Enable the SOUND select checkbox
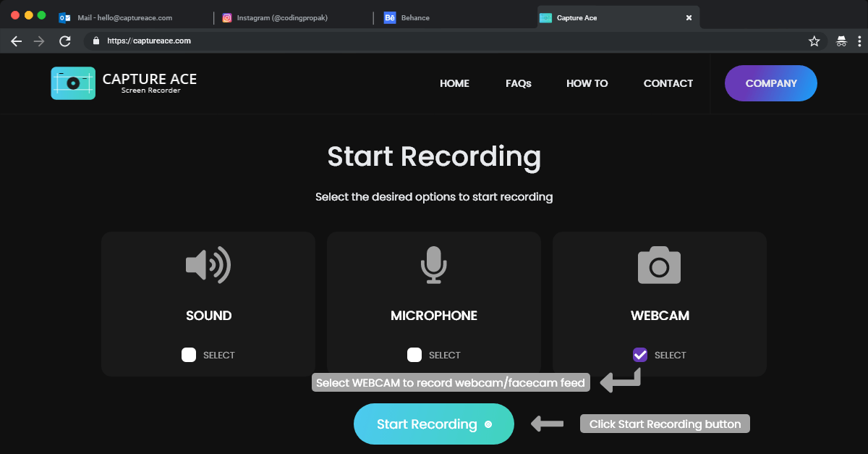Image resolution: width=868 pixels, height=454 pixels. click(189, 355)
